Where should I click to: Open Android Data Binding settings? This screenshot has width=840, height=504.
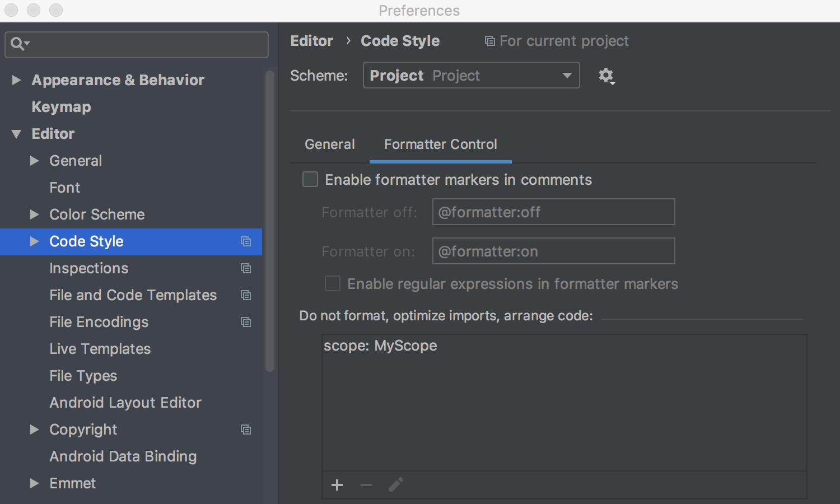click(x=123, y=456)
